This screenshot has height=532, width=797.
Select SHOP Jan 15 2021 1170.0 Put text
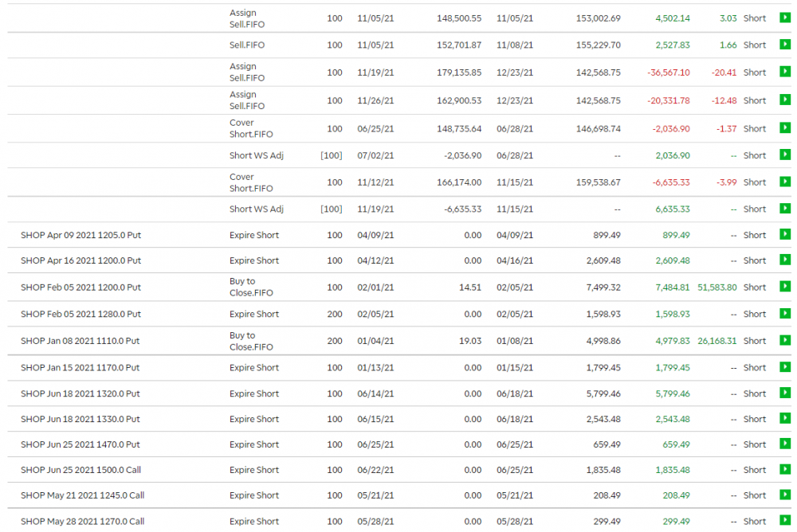80,368
